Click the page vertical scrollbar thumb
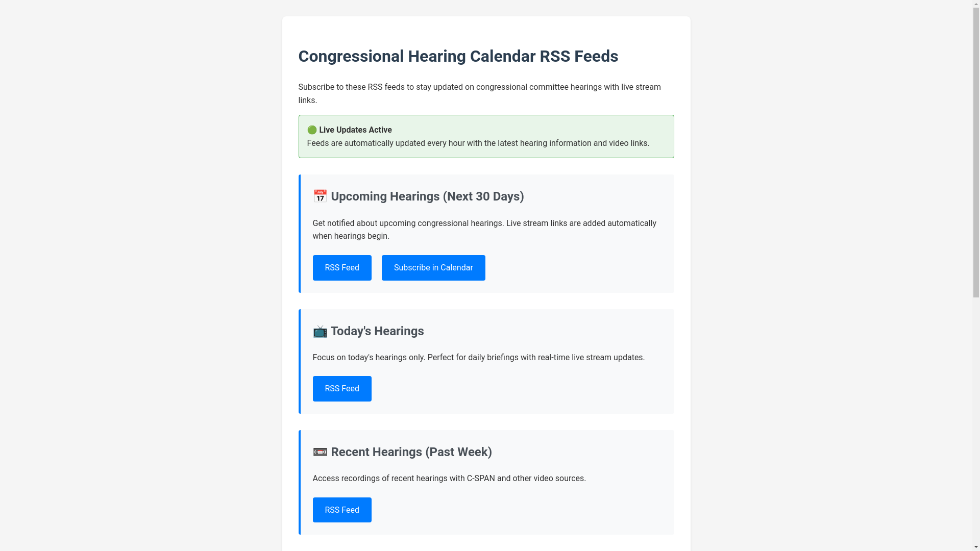The height and width of the screenshot is (551, 980). point(976,153)
